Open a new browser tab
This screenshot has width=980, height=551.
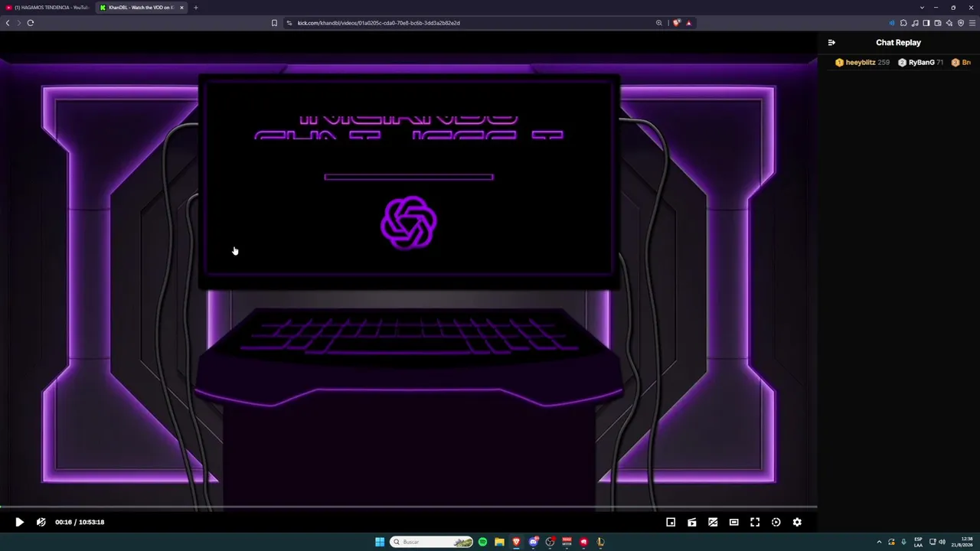[195, 8]
